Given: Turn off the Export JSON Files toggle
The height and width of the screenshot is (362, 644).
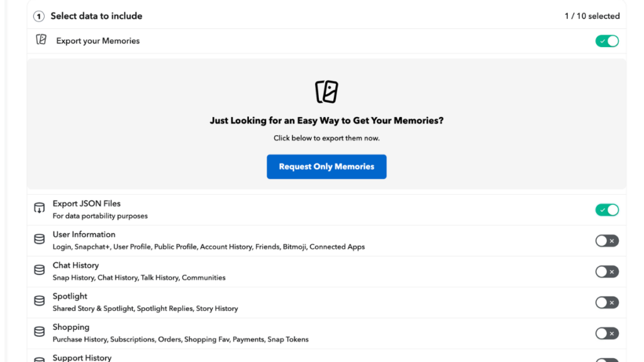Looking at the screenshot, I should [x=607, y=210].
